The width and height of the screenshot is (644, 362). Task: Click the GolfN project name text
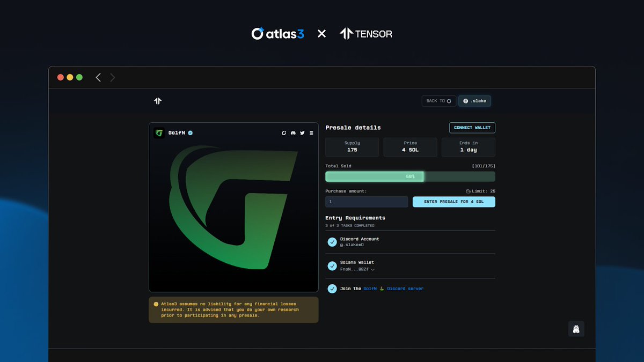(177, 133)
